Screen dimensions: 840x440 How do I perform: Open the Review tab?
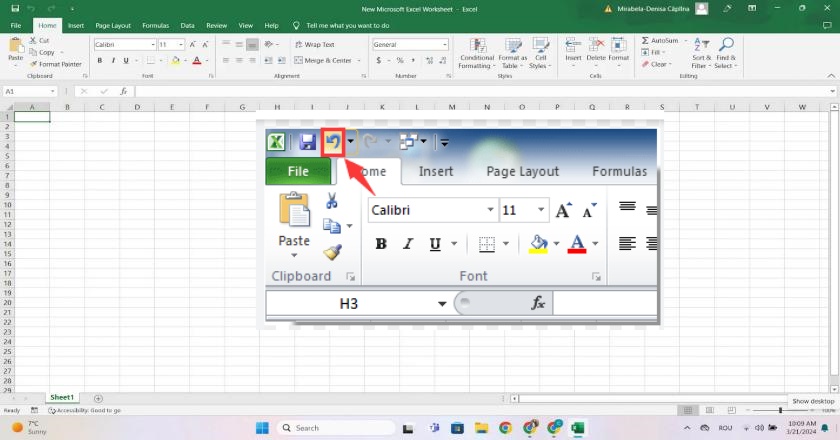click(216, 25)
